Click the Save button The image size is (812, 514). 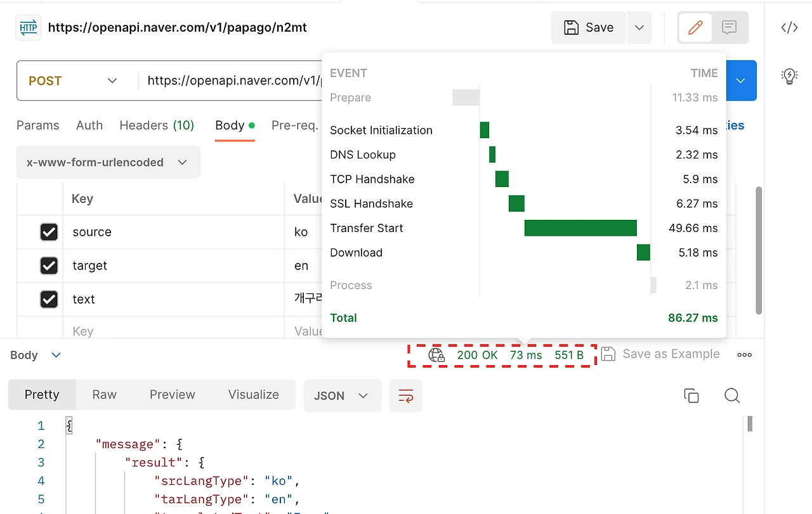(x=589, y=28)
